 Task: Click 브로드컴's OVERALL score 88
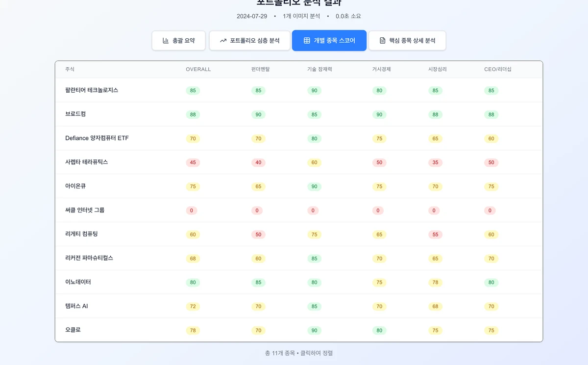coord(193,115)
